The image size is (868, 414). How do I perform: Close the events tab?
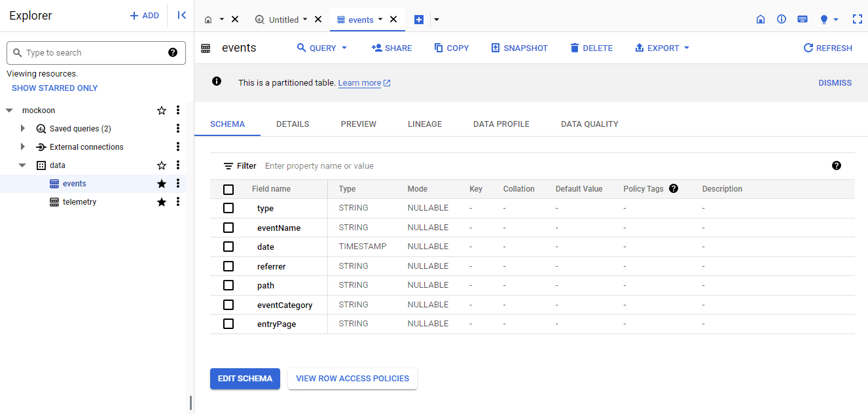(393, 20)
